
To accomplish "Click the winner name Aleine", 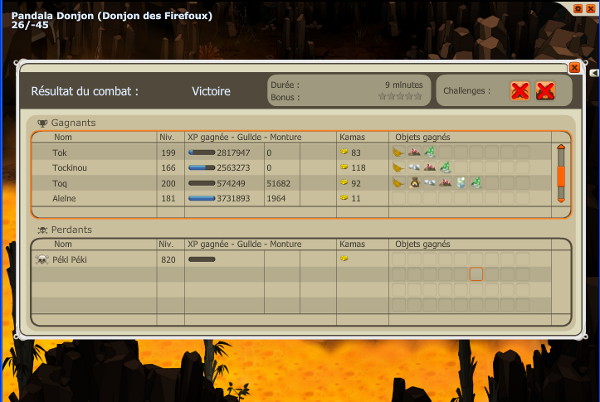I will pos(64,199).
